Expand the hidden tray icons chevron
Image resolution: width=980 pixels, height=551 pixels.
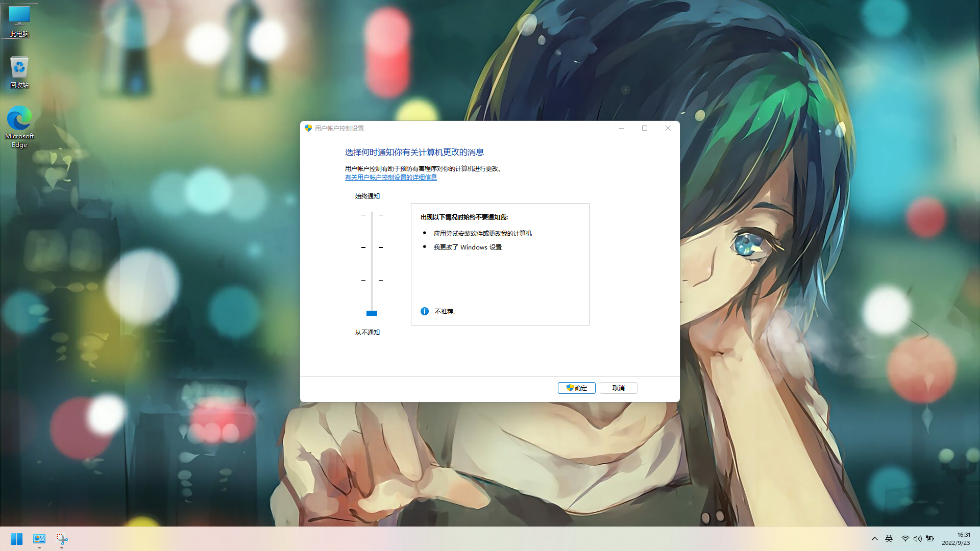(874, 539)
